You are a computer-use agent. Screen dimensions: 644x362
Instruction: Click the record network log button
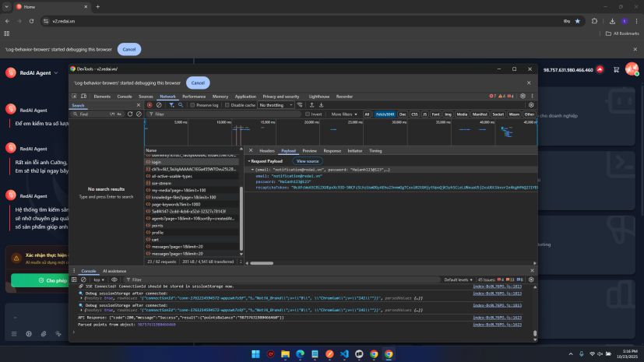[150, 104]
